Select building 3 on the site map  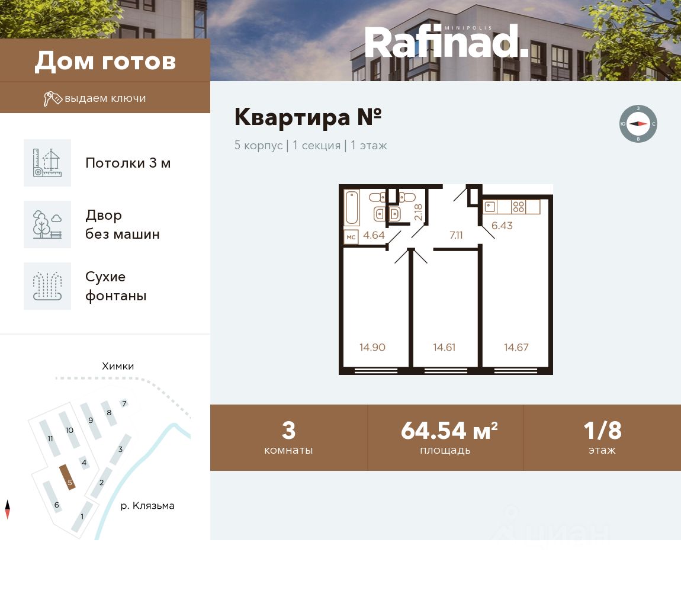[x=120, y=450]
